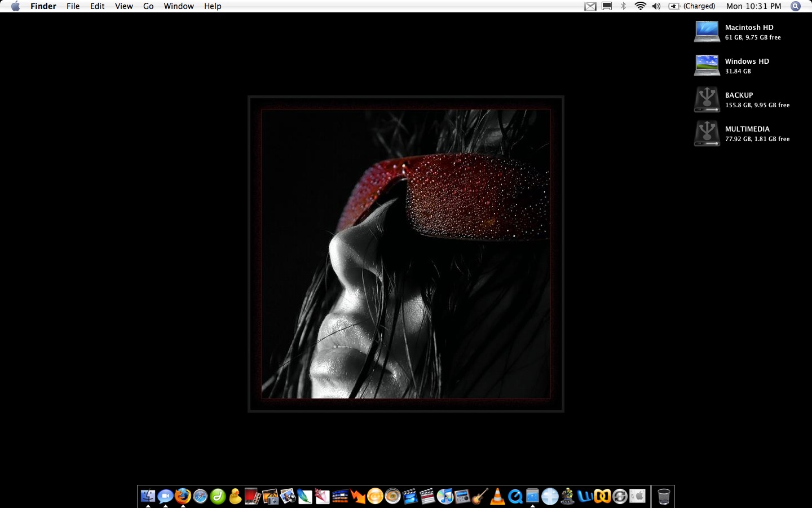The height and width of the screenshot is (508, 812).
Task: Open the Finder application menu
Action: click(43, 6)
